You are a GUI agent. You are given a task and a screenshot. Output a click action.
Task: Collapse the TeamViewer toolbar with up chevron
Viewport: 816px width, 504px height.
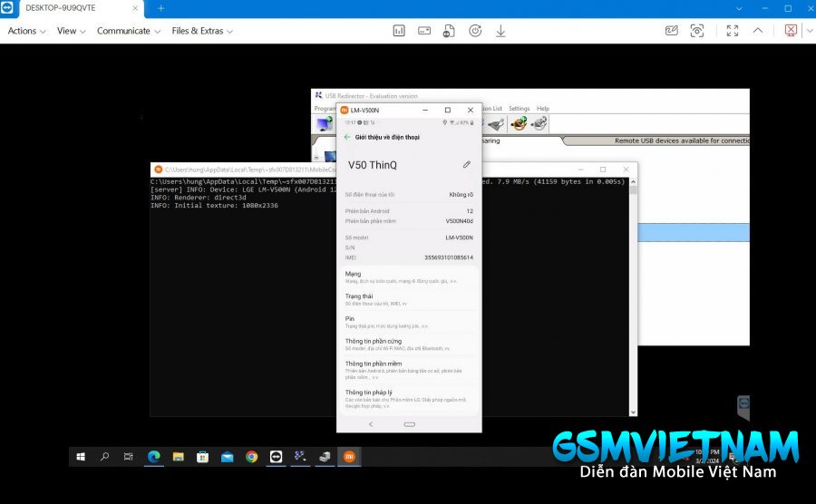tap(758, 30)
